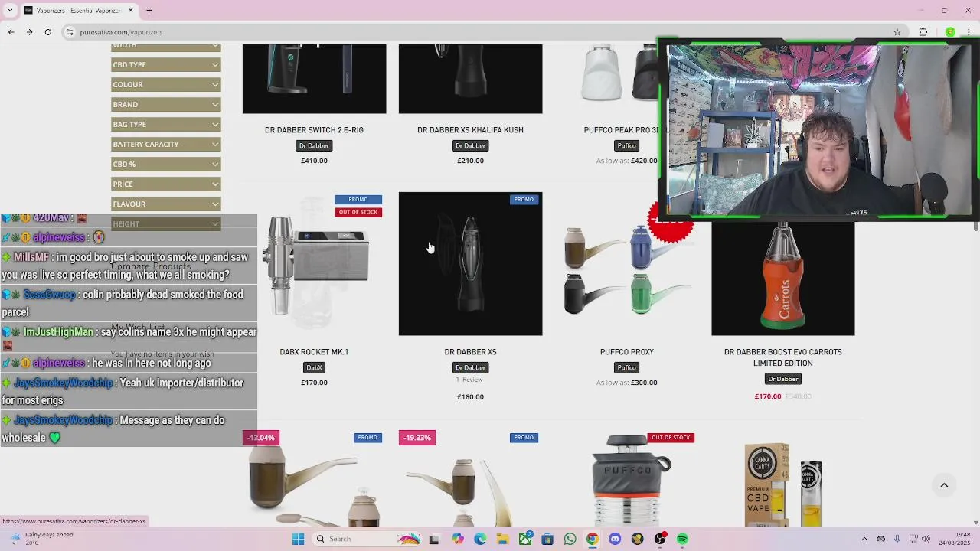Image resolution: width=980 pixels, height=551 pixels.
Task: Expand the CBD TYPE filter
Action: 165,64
